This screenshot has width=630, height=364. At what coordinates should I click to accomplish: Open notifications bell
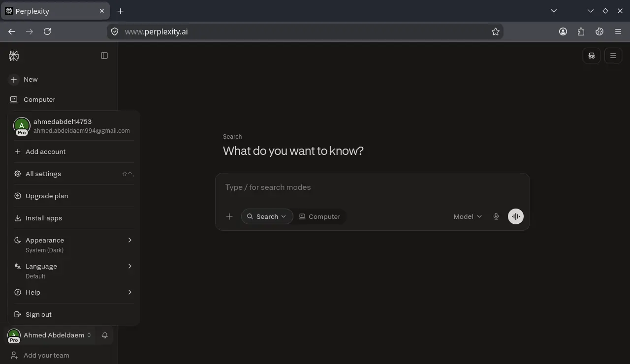[105, 335]
